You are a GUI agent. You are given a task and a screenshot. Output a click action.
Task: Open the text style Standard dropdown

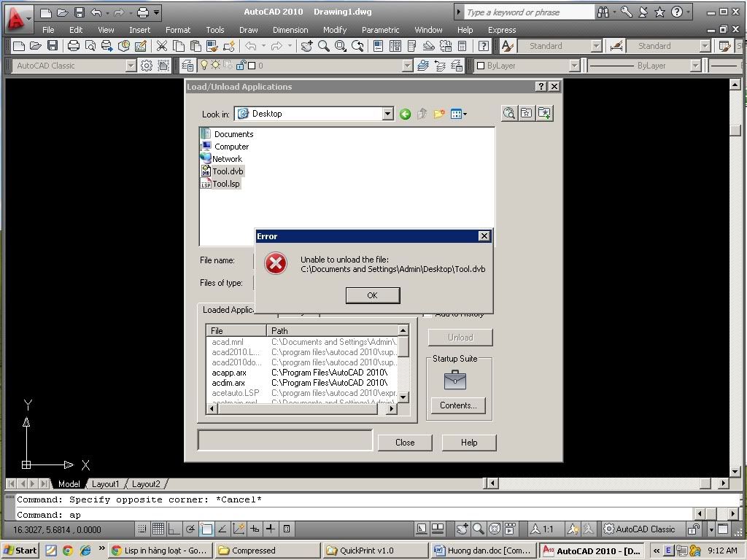[597, 46]
